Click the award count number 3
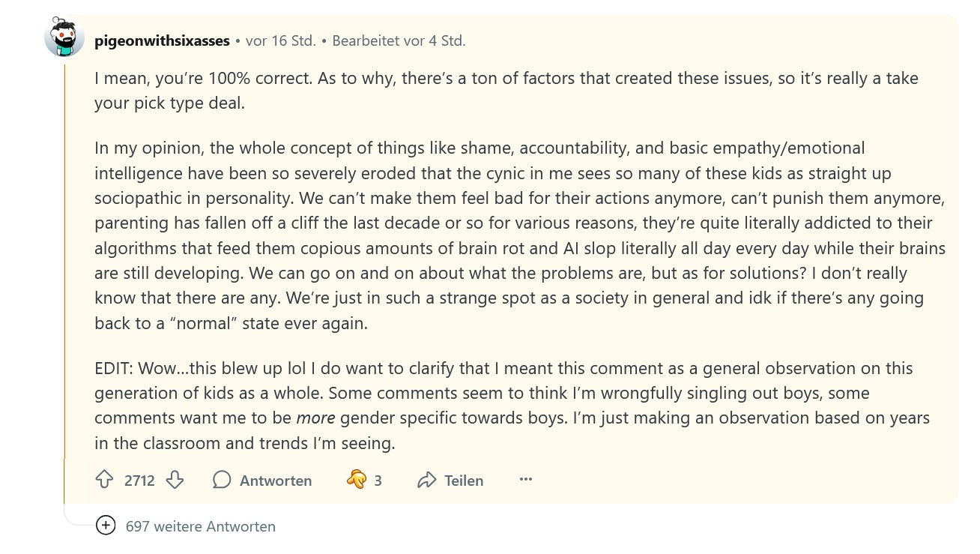The height and width of the screenshot is (554, 980). click(378, 481)
